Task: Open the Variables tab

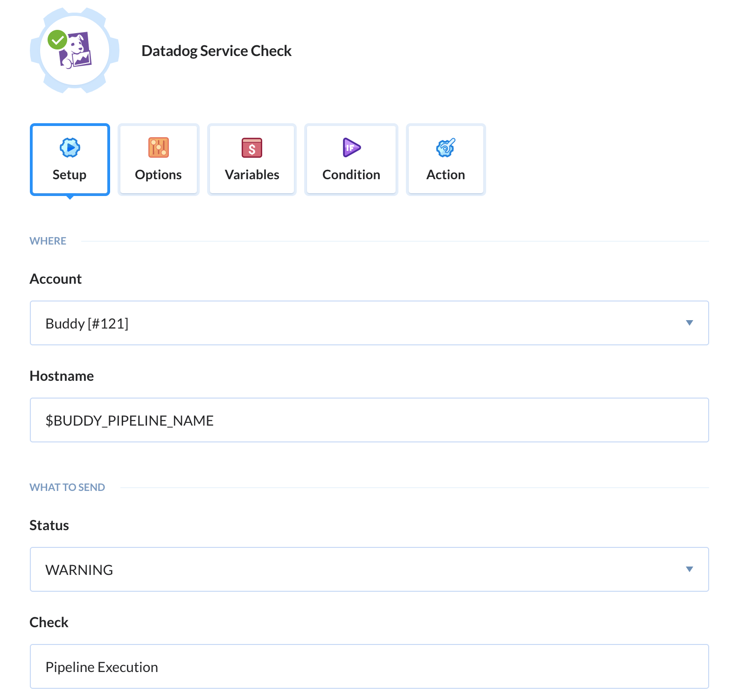Action: [x=252, y=160]
